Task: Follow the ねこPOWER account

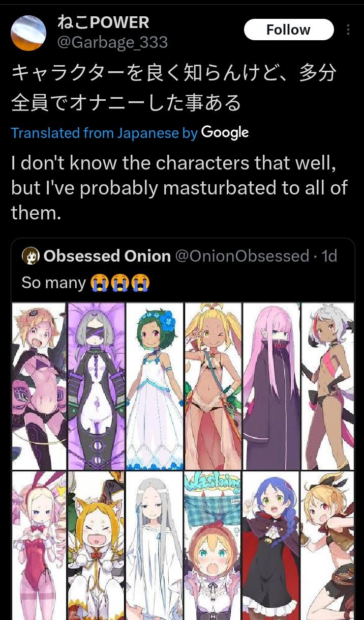Action: click(288, 30)
